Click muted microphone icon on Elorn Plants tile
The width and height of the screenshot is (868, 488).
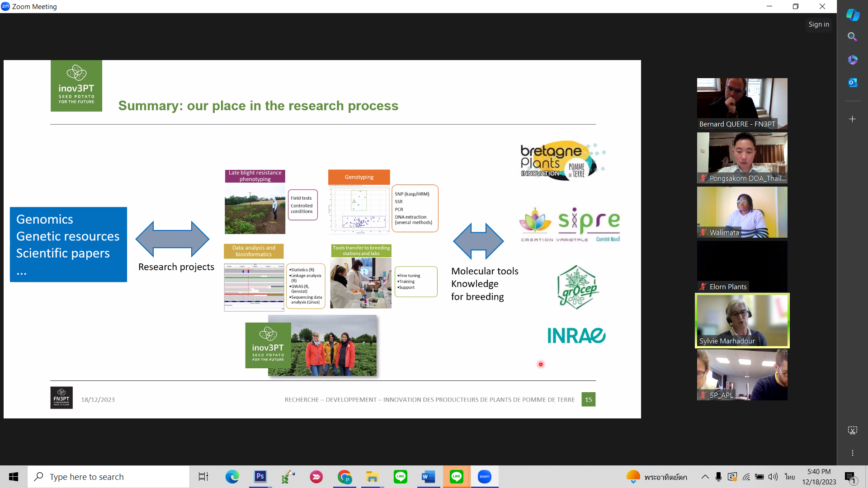point(703,286)
